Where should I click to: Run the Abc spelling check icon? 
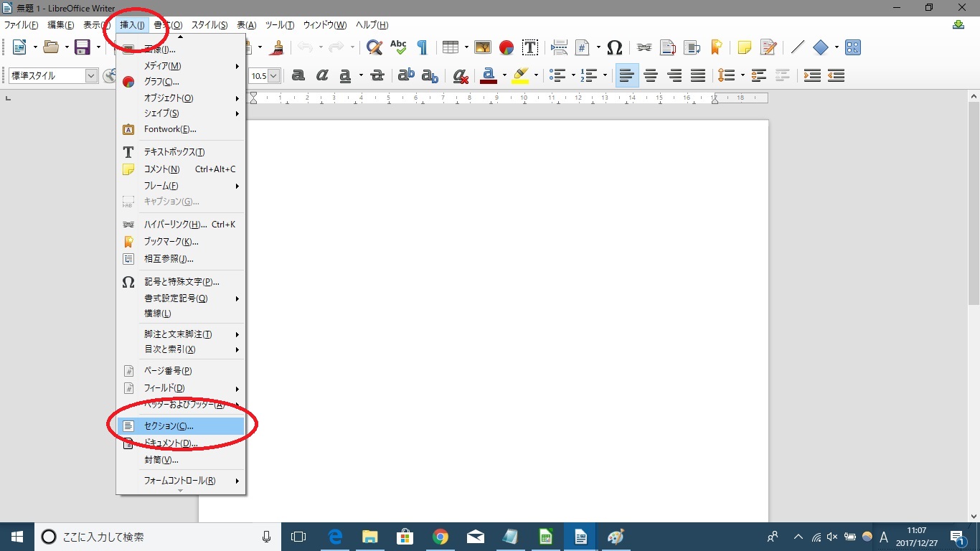pyautogui.click(x=398, y=47)
